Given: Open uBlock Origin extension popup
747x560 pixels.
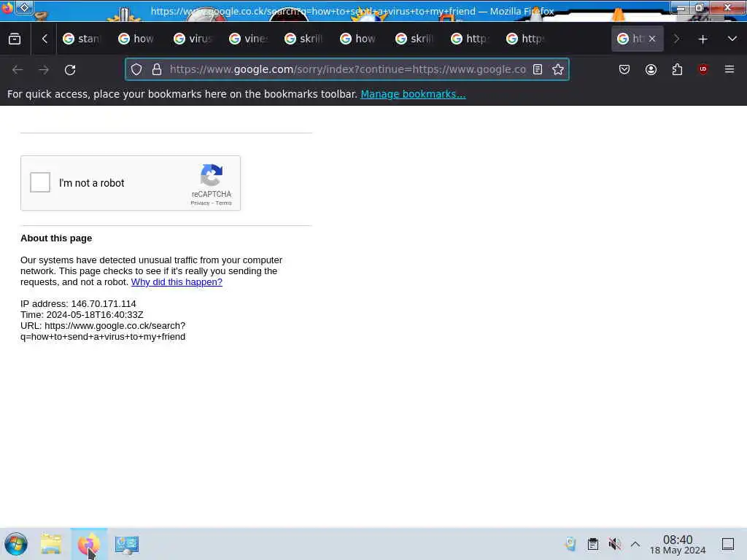Looking at the screenshot, I should 703,69.
